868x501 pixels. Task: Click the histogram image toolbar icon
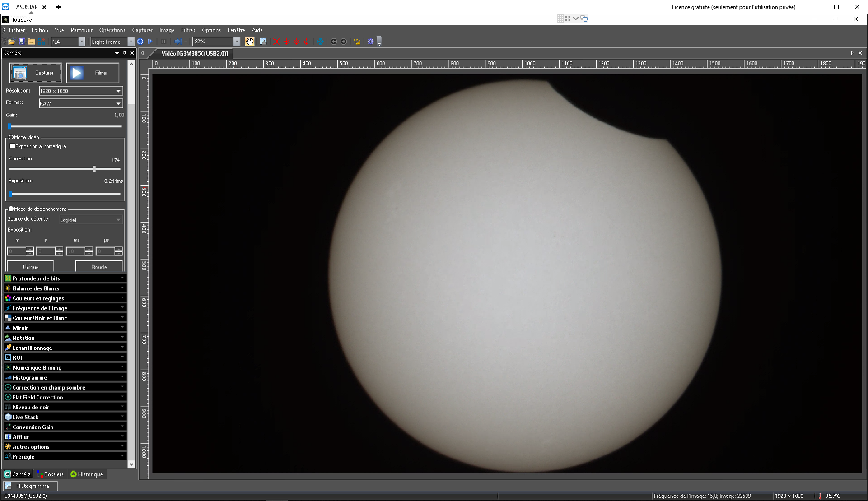263,42
